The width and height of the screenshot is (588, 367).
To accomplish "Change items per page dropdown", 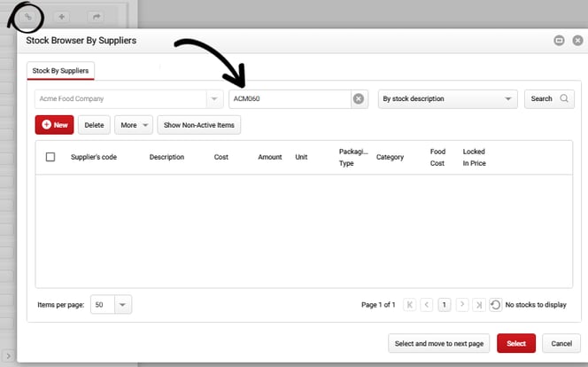I will tap(122, 304).
